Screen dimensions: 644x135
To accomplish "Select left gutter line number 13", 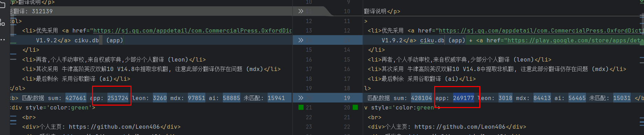I will coord(309,31).
